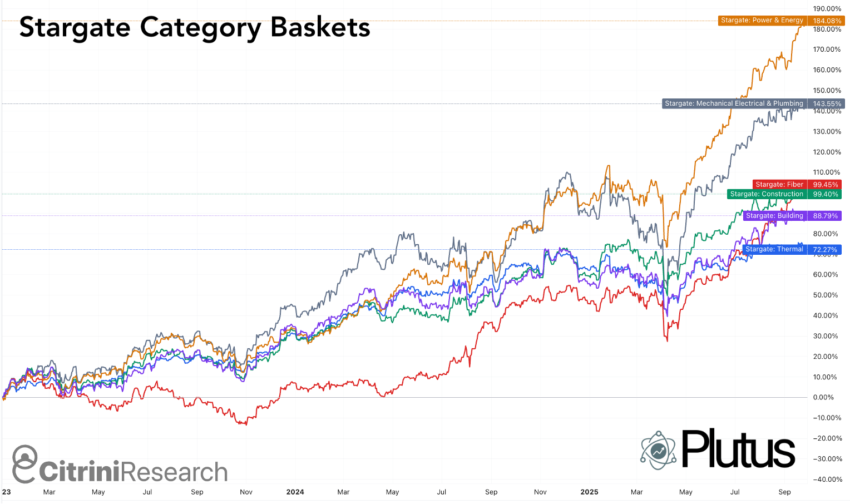Click the 2024 label on time axis

click(295, 492)
